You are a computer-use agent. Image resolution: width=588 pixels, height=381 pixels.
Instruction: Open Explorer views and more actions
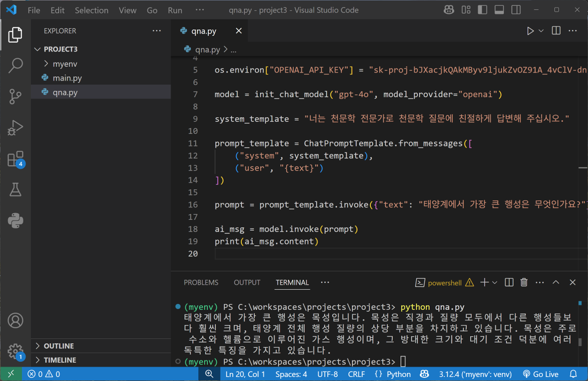tap(157, 31)
